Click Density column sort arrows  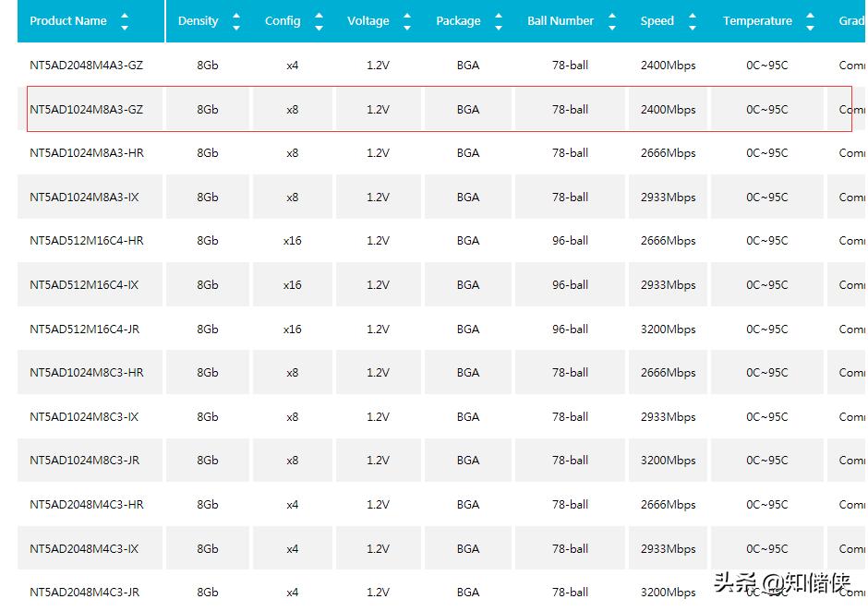[x=236, y=21]
